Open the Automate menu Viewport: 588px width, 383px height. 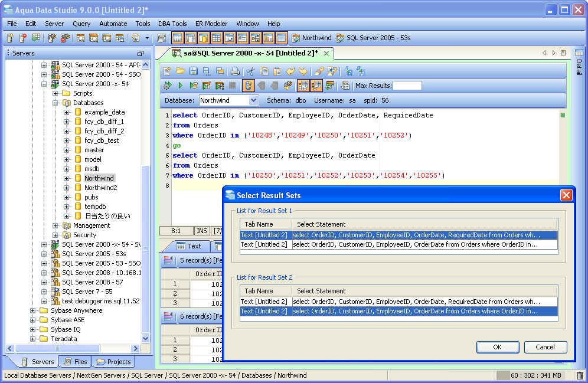coord(113,24)
